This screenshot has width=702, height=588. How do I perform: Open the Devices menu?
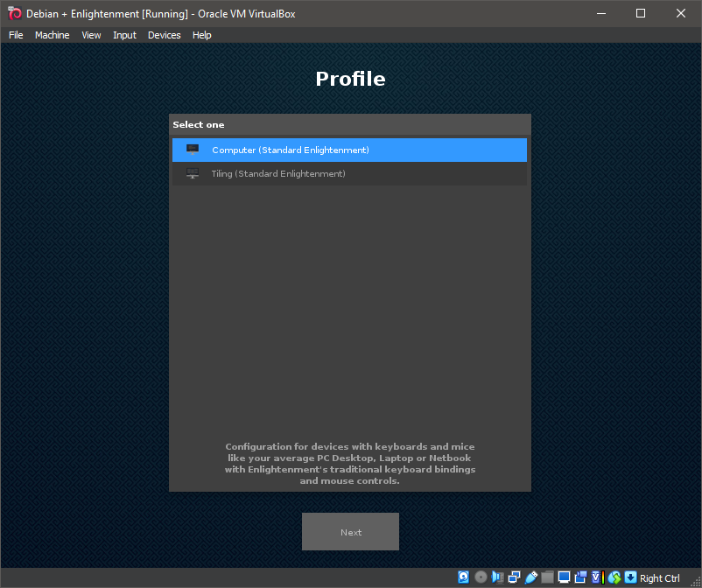click(x=164, y=35)
